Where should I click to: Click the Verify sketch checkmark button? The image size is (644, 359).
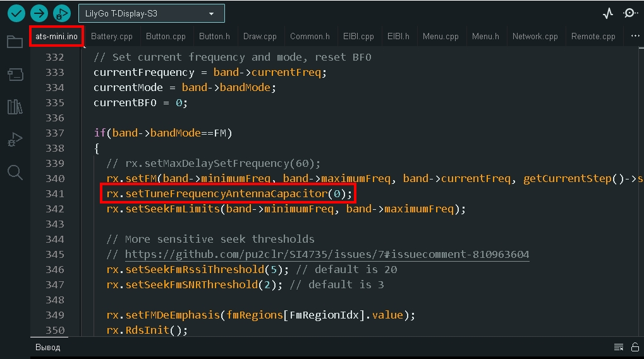click(x=16, y=13)
